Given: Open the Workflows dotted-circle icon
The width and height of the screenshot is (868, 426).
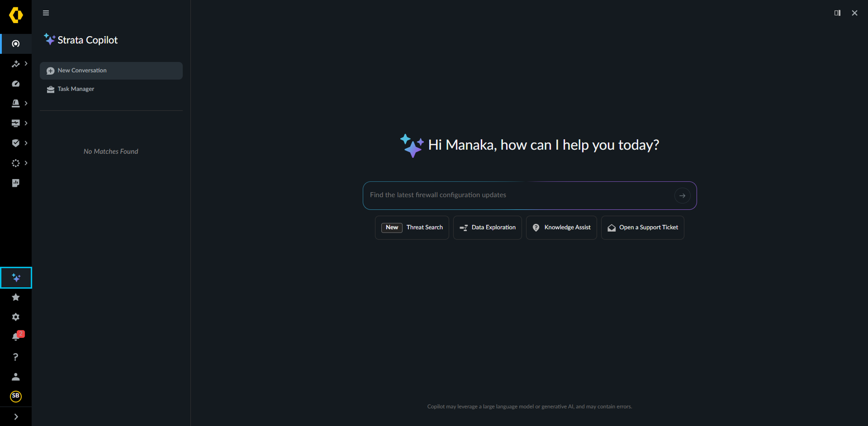Looking at the screenshot, I should click(16, 163).
